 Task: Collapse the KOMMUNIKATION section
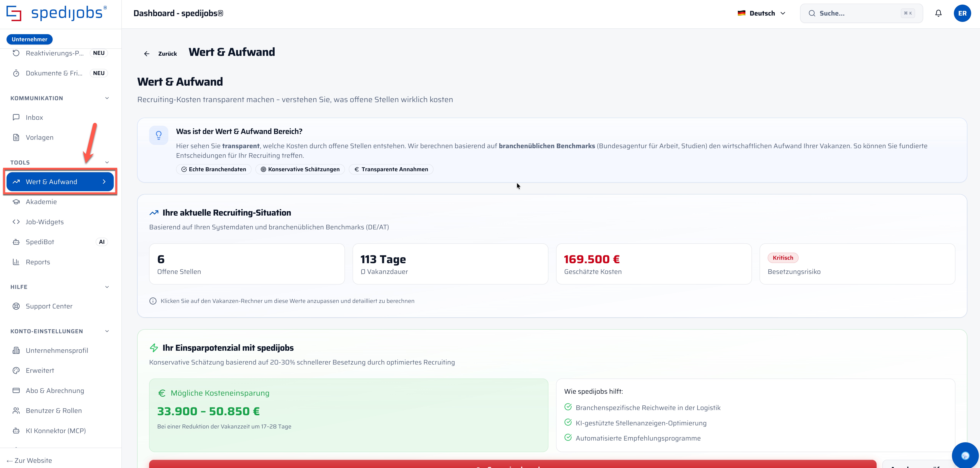tap(107, 98)
